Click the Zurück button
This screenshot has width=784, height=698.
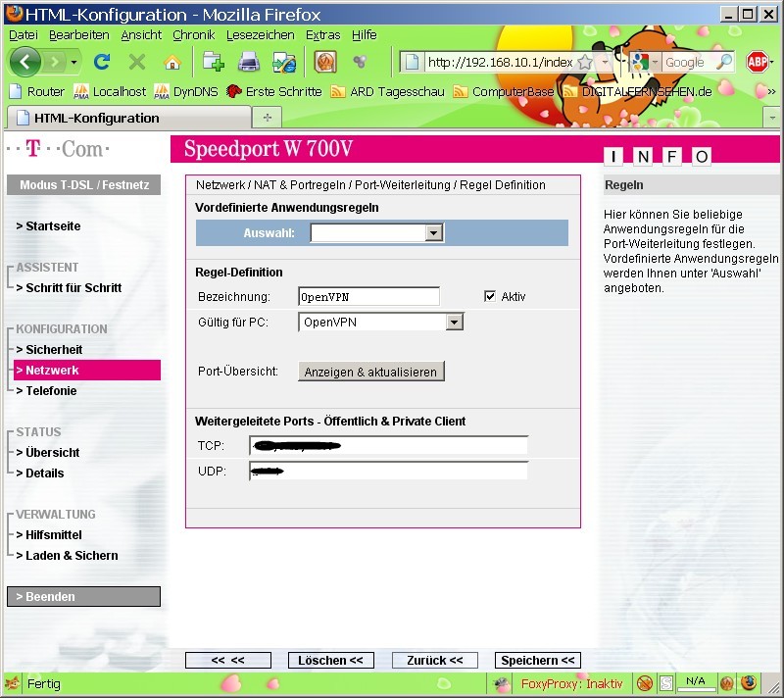click(x=434, y=660)
